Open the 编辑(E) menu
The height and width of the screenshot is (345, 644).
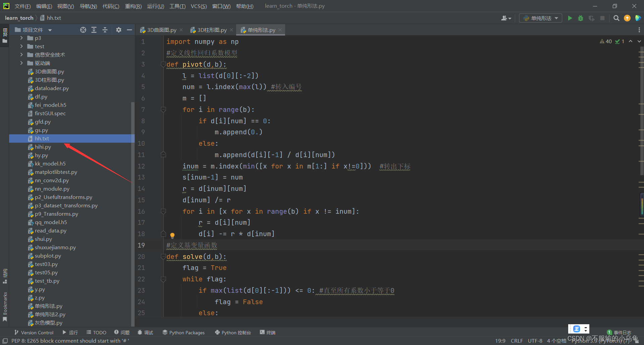pos(44,6)
